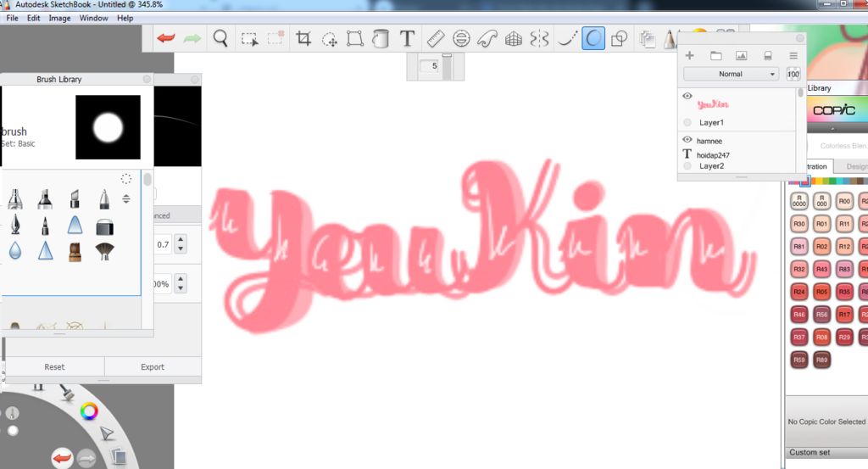Select the Zoom magnifier tool

[x=220, y=39]
